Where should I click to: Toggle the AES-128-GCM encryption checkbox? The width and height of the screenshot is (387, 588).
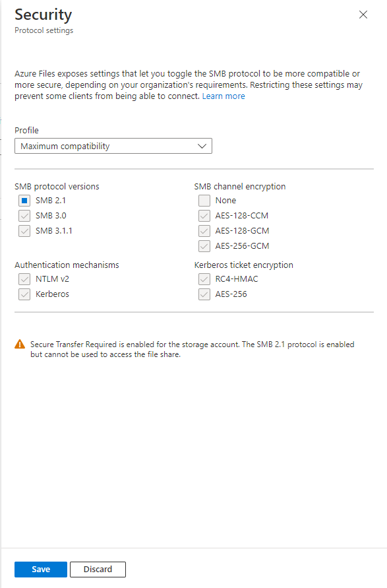204,230
